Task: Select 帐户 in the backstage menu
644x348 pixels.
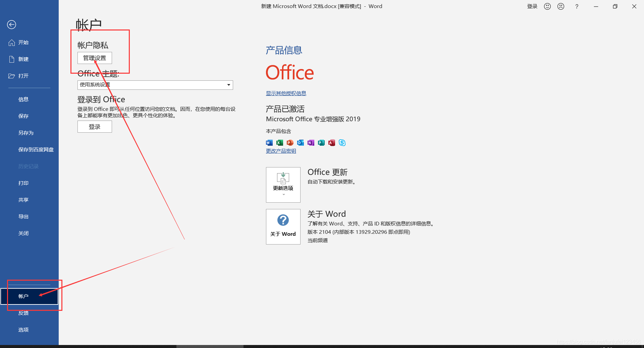Action: click(29, 296)
